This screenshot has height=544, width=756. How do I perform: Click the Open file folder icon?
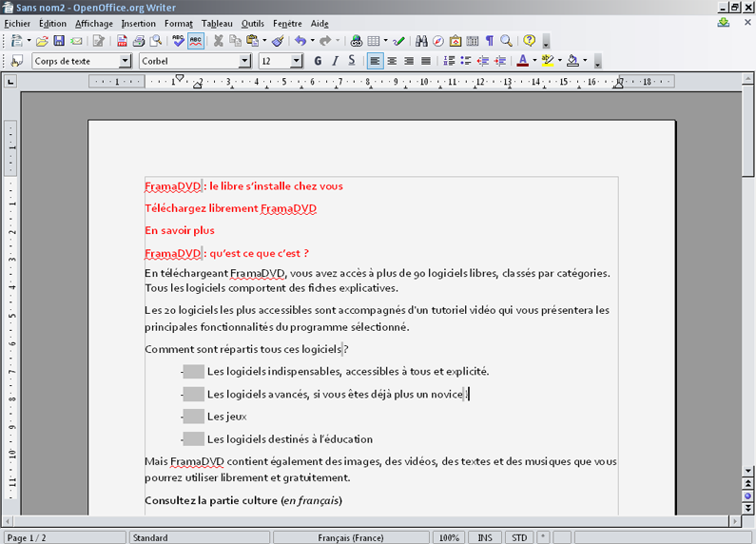(x=42, y=41)
